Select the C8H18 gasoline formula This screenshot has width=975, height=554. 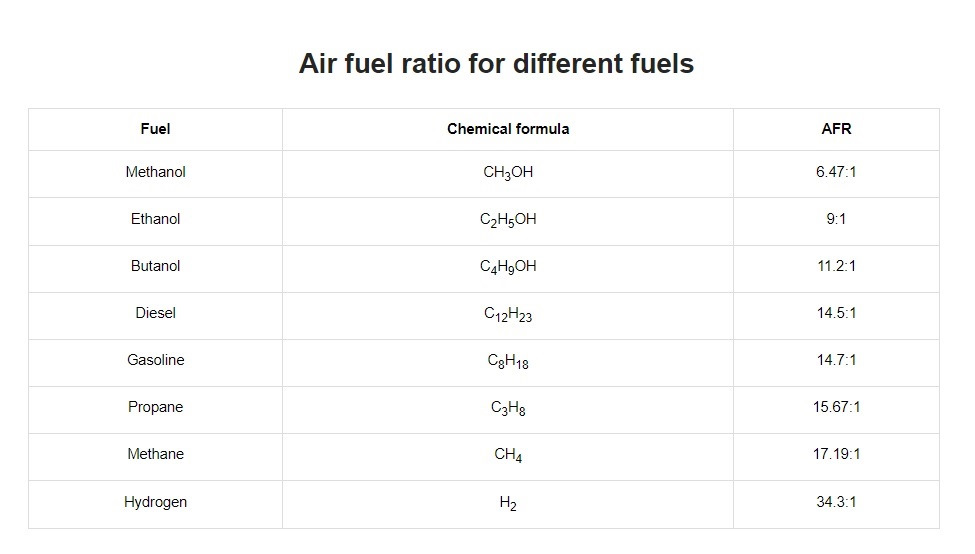(508, 361)
